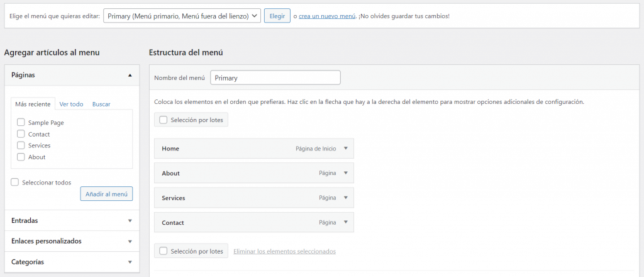Expand the Enlaces personalizados section
This screenshot has width=644, height=277.
click(x=130, y=241)
